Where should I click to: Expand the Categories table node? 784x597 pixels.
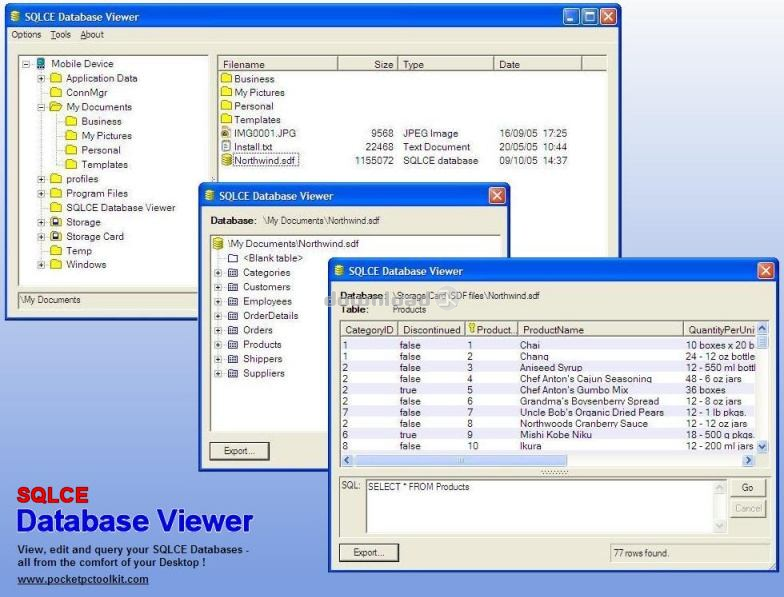coord(218,273)
